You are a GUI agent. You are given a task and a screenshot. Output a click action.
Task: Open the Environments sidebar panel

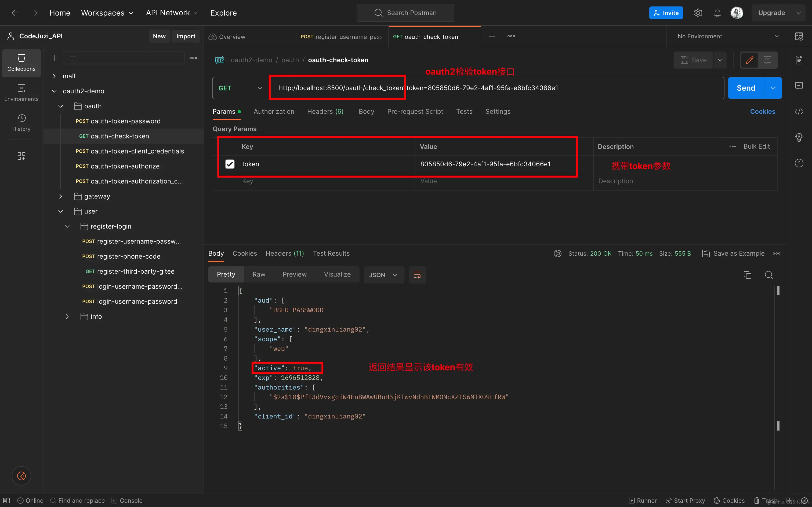(x=21, y=92)
